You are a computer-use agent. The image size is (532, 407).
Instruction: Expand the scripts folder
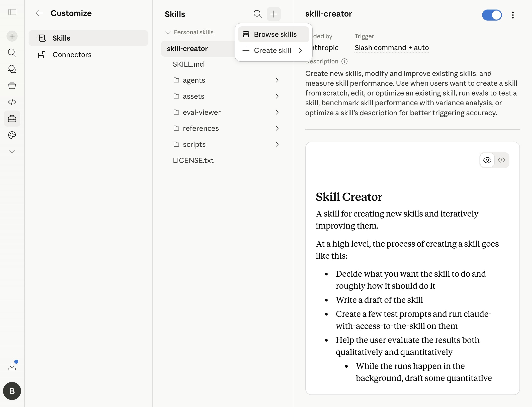pos(277,144)
